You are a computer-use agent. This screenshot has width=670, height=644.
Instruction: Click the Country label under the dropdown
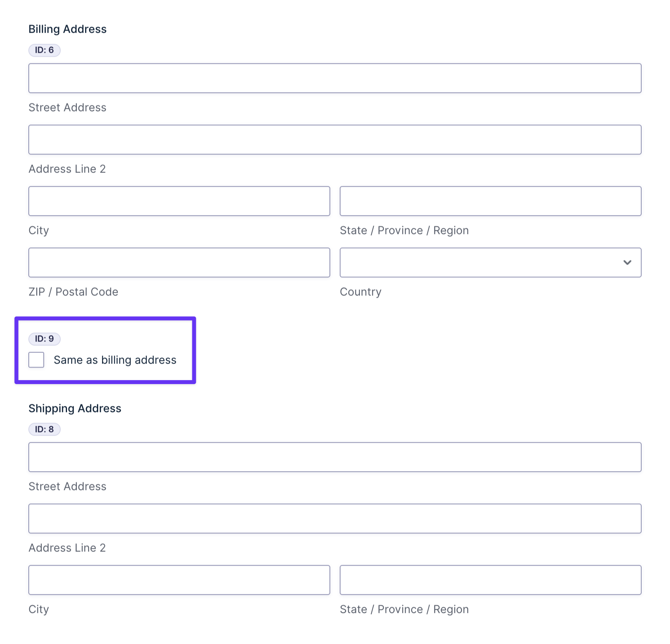point(361,292)
